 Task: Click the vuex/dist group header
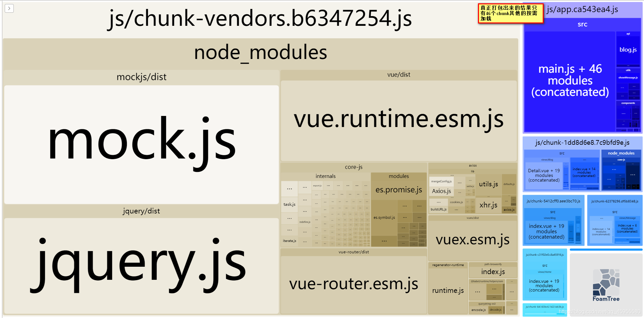point(473,218)
